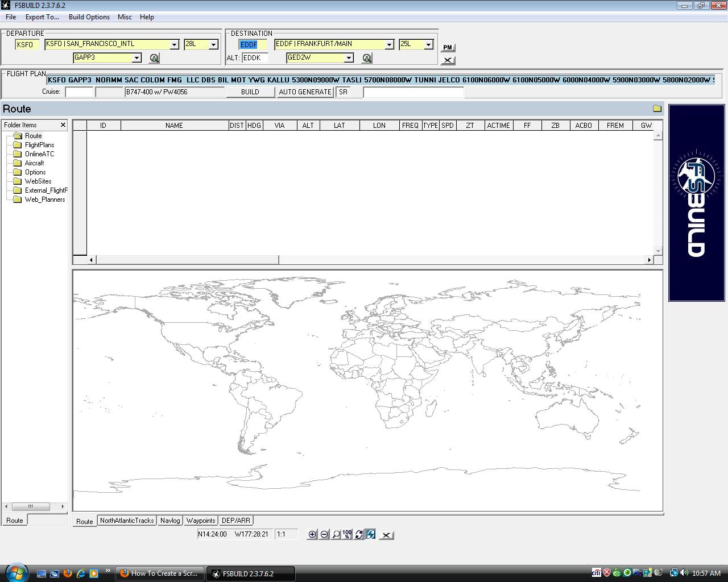Viewport: 728px width, 582px height.
Task: Click the BUILD button
Action: 250,92
